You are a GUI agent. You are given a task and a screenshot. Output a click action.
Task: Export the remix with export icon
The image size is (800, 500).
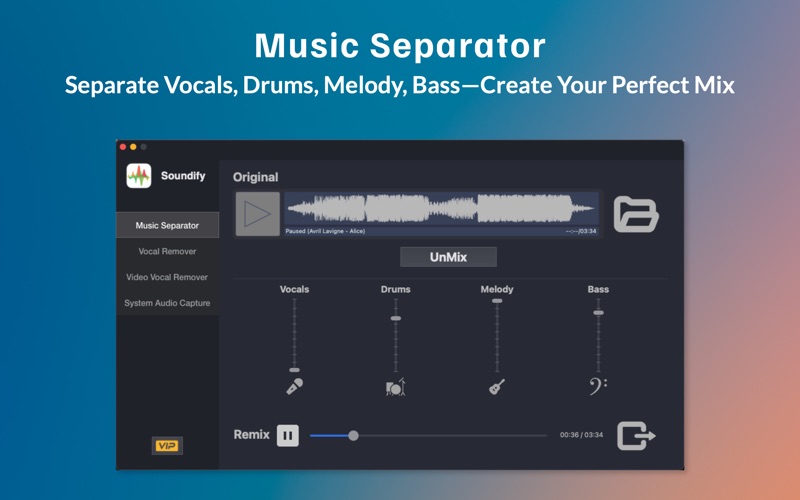coord(636,436)
